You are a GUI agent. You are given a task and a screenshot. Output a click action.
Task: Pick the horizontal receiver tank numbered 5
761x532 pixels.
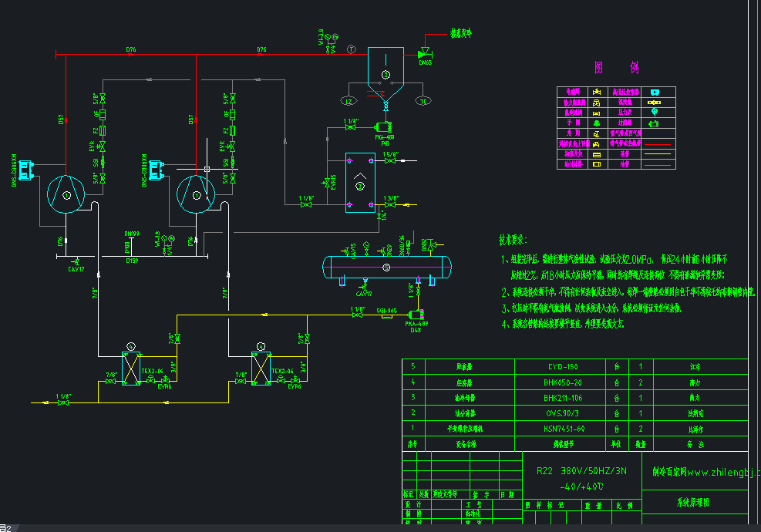tap(387, 267)
